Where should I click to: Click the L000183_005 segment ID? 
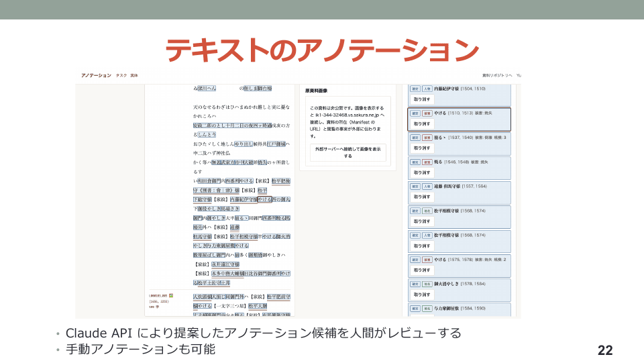tap(158, 296)
